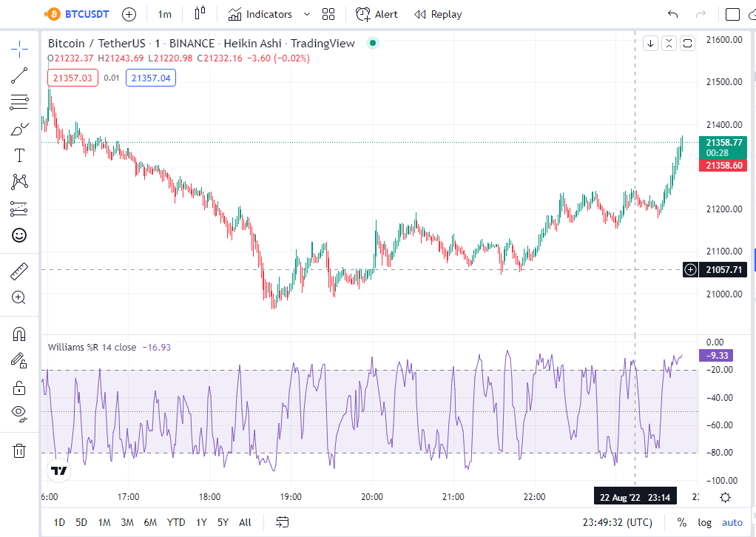This screenshot has width=756, height=537.
Task: Open the emoji icons tool
Action: point(19,235)
